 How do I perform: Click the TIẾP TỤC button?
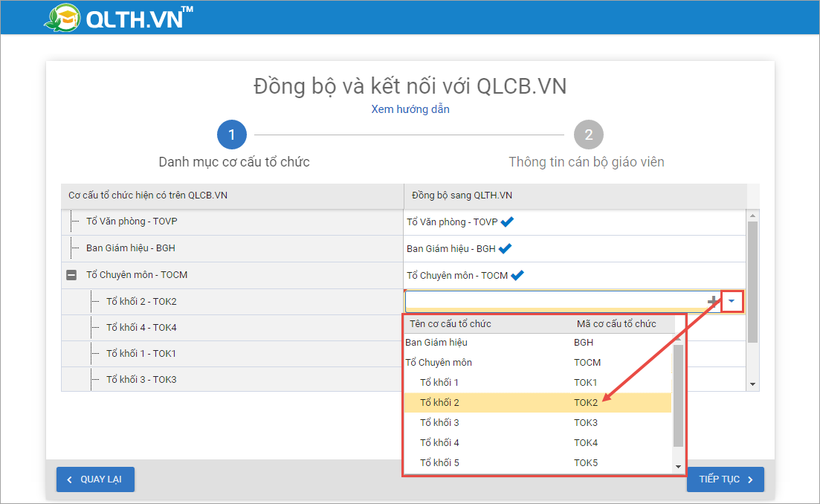(x=726, y=479)
